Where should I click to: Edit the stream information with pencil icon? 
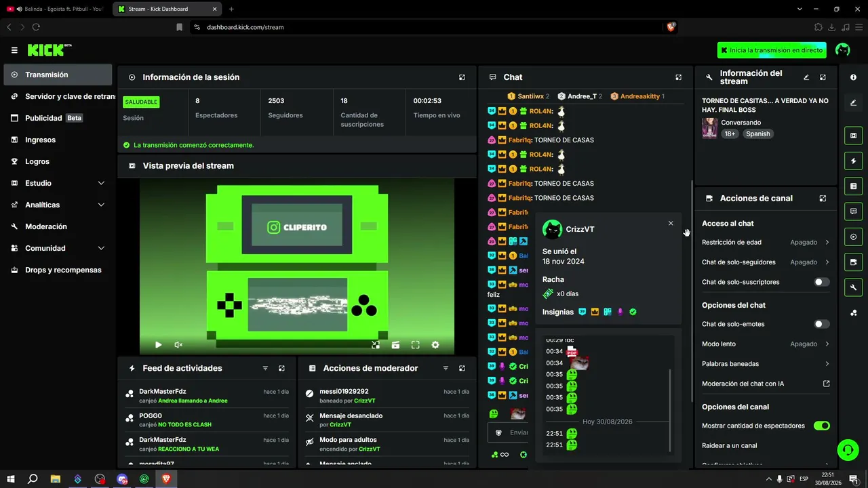[x=806, y=77]
